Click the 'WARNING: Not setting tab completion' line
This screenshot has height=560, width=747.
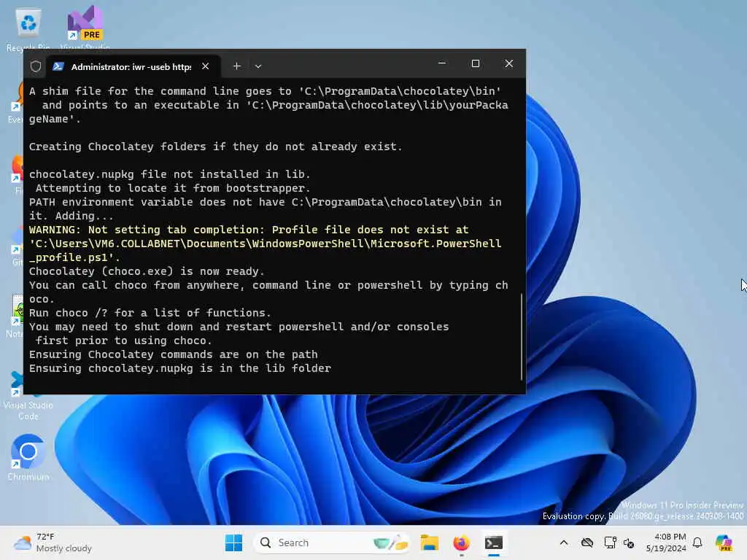coord(249,230)
